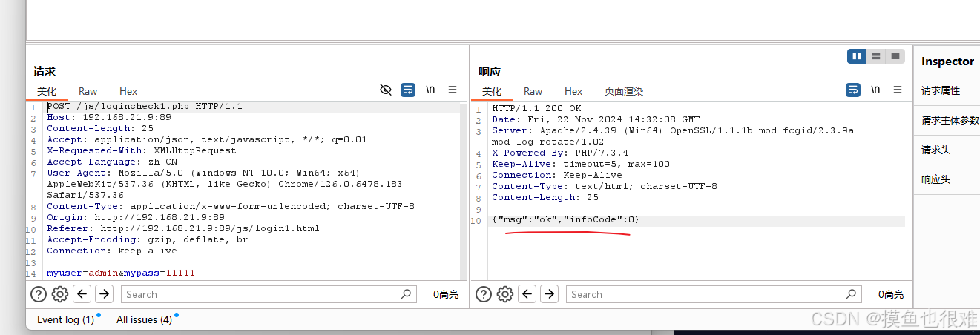Select combined tabbed layout icon
This screenshot has height=335, width=980.
pyautogui.click(x=895, y=56)
